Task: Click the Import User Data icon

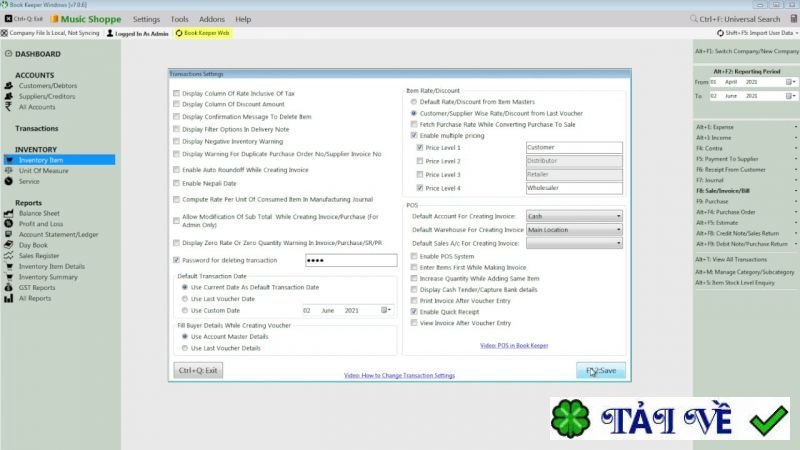Action: (x=720, y=33)
